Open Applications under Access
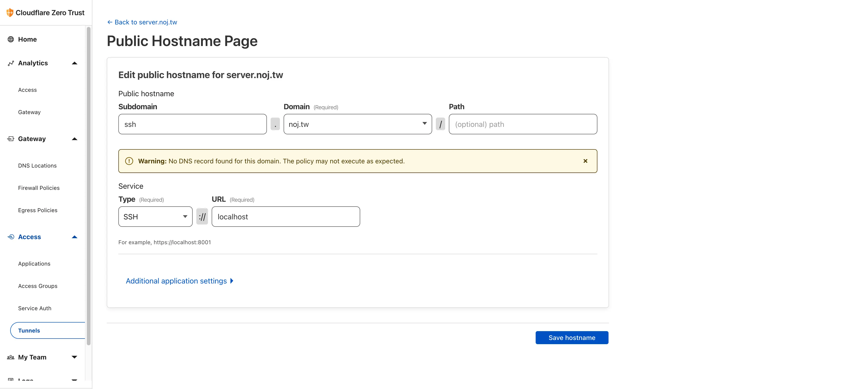 click(34, 264)
